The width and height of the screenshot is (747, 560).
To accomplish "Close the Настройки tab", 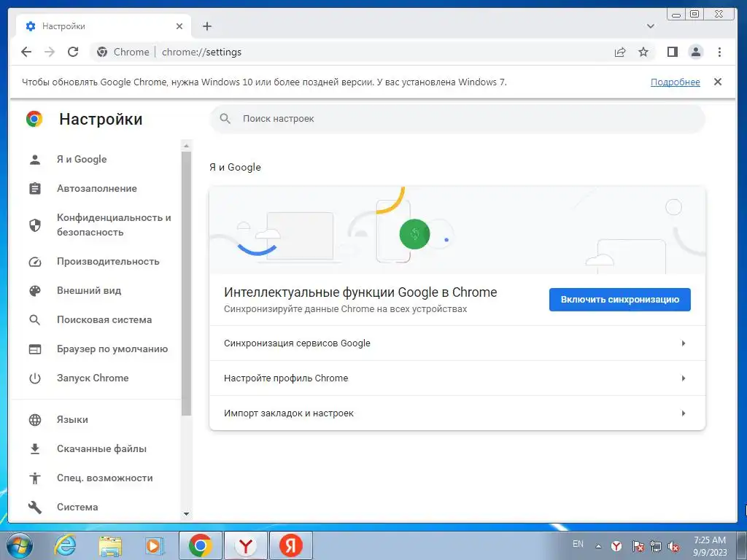I will pos(179,26).
